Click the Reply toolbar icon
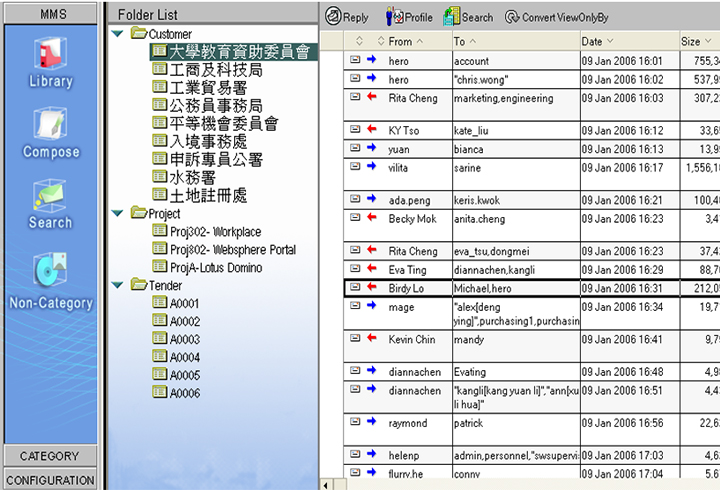This screenshot has height=490, width=720. tap(333, 17)
